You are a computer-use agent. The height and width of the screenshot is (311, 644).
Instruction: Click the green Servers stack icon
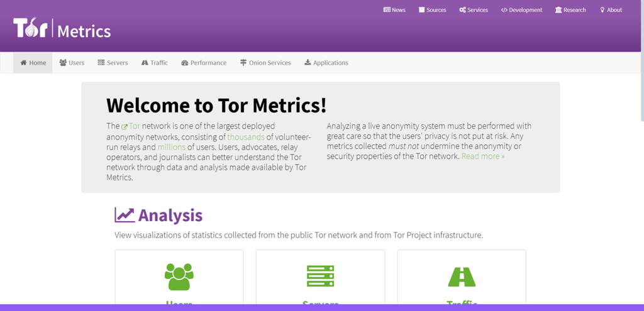[320, 276]
